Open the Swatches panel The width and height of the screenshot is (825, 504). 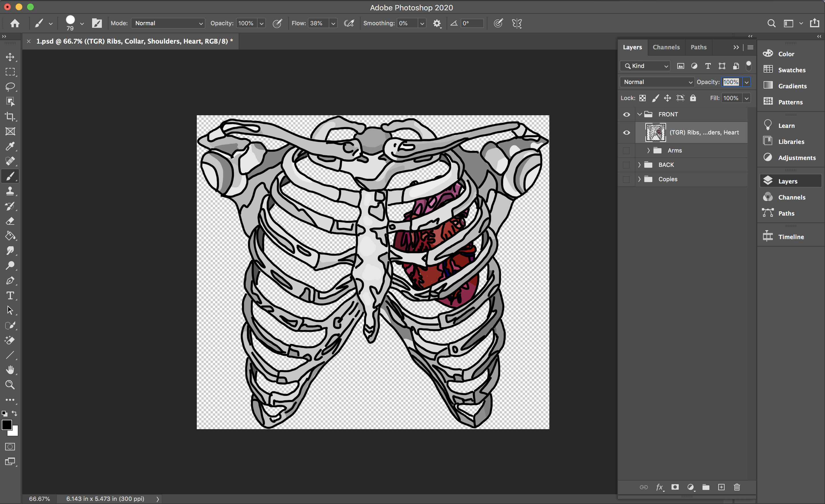tap(791, 70)
